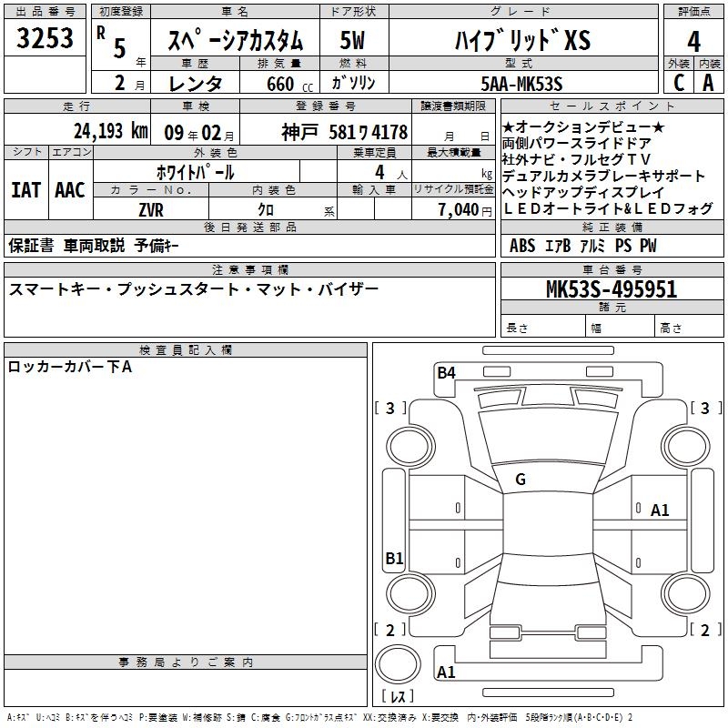Click the セールスポイント section header
The width and height of the screenshot is (728, 728).
pyautogui.click(x=612, y=106)
